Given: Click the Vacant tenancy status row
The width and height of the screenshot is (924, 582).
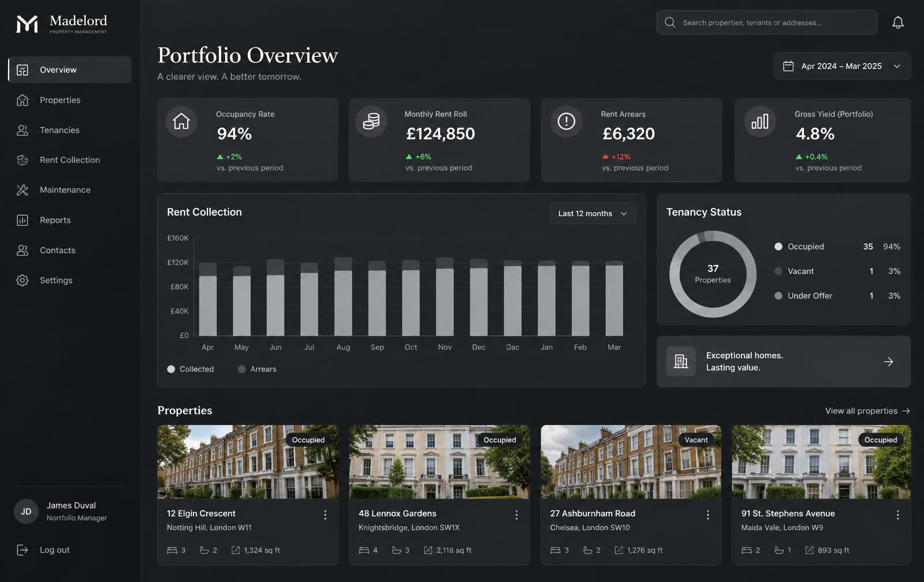Looking at the screenshot, I should pyautogui.click(x=837, y=271).
